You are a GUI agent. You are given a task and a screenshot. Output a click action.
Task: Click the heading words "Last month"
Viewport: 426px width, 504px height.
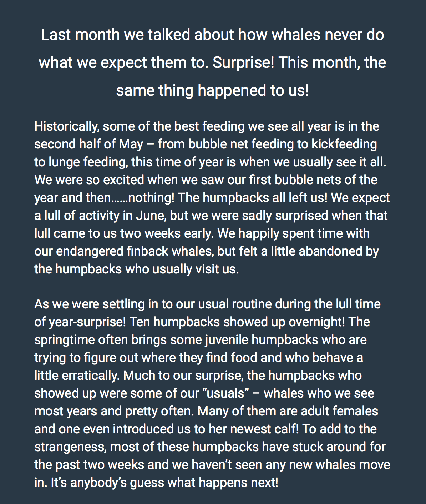pyautogui.click(x=80, y=35)
